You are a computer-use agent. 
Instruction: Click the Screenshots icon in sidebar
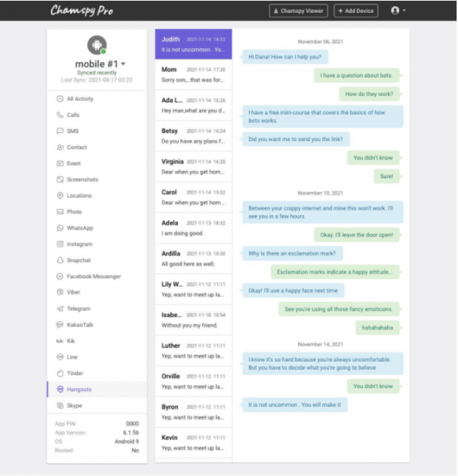click(60, 179)
